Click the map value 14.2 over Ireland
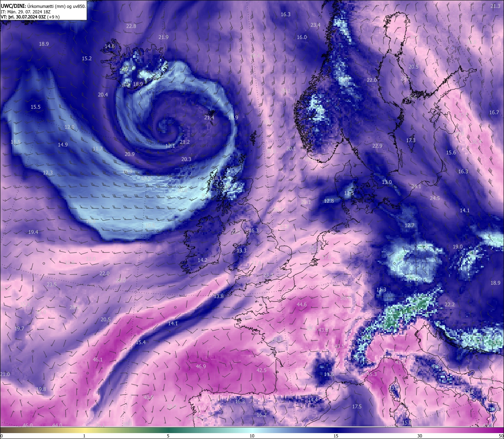Viewport: 504px width, 439px height. [x=202, y=260]
